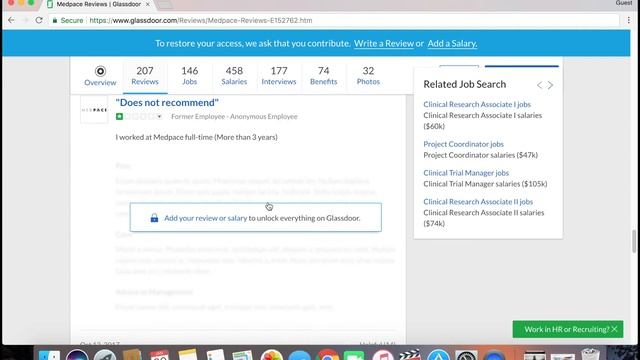
Task: Go back using the browser back arrow
Action: 11,20
